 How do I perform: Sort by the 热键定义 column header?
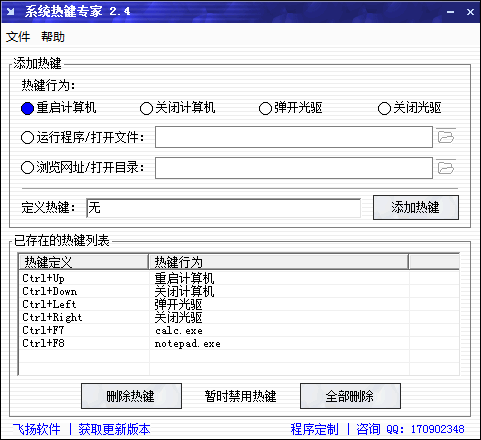[84, 262]
